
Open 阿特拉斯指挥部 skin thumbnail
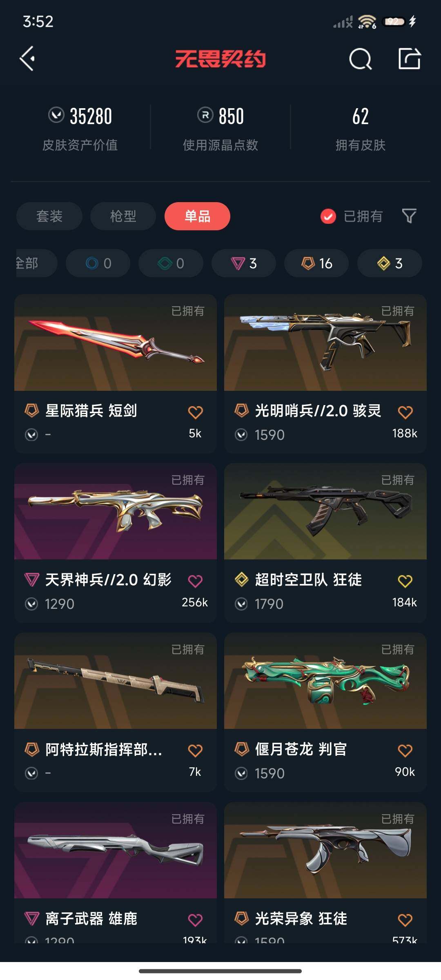point(116,681)
